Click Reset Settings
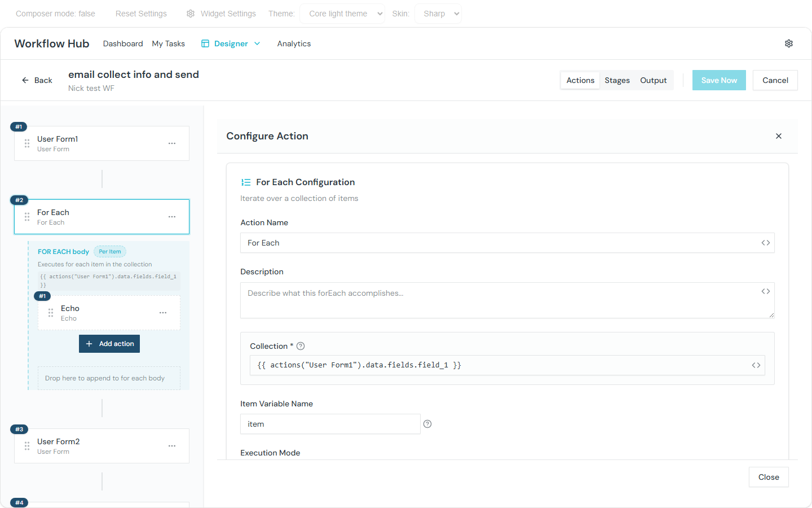Viewport: 812px width, 508px height. click(141, 14)
